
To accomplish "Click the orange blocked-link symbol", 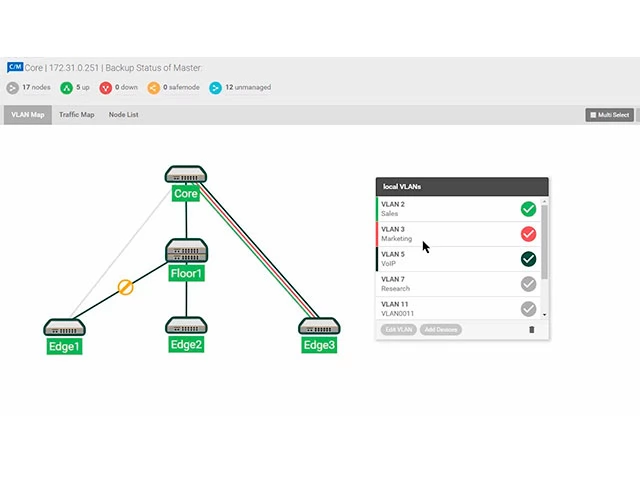I will tap(126, 288).
